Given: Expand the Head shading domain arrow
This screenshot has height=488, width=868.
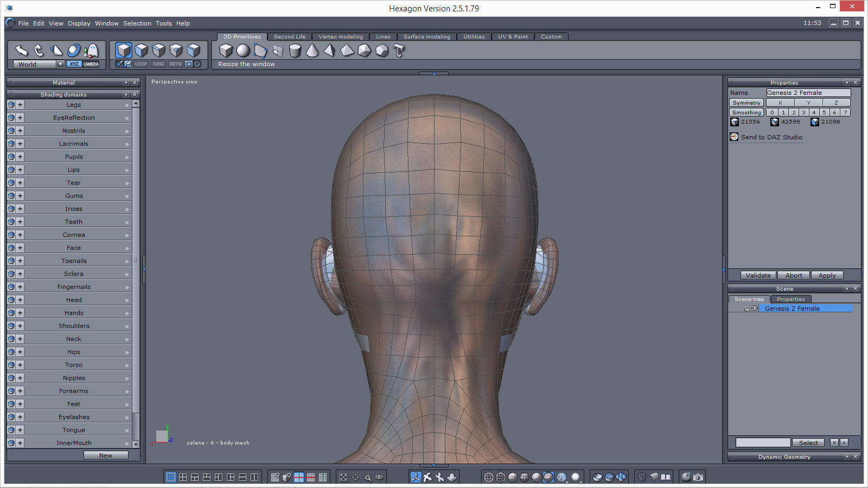Looking at the screenshot, I should (127, 300).
